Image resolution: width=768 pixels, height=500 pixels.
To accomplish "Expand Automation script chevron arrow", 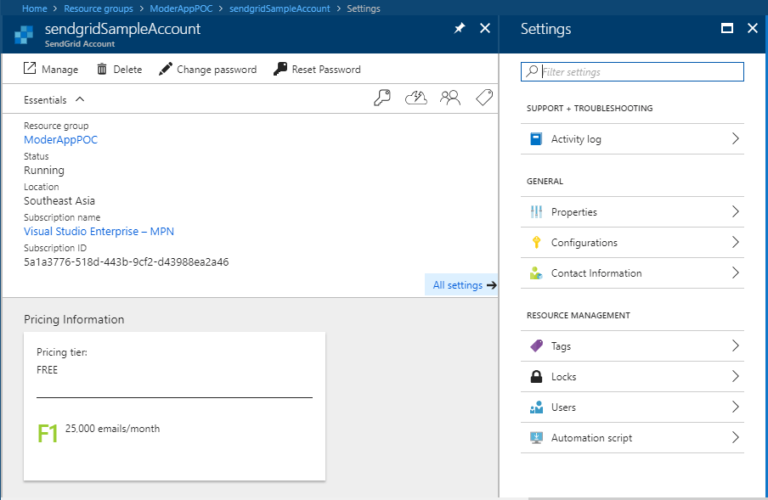I will (x=735, y=437).
